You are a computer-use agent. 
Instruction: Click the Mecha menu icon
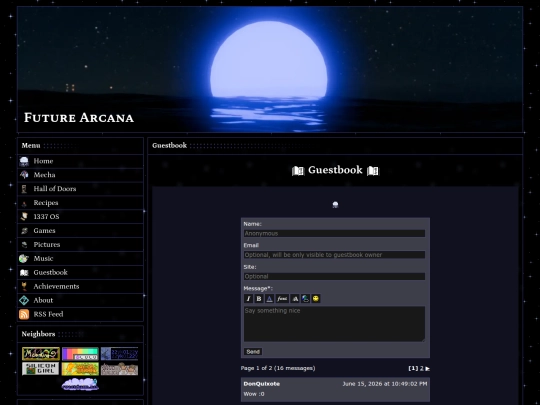[x=24, y=175]
